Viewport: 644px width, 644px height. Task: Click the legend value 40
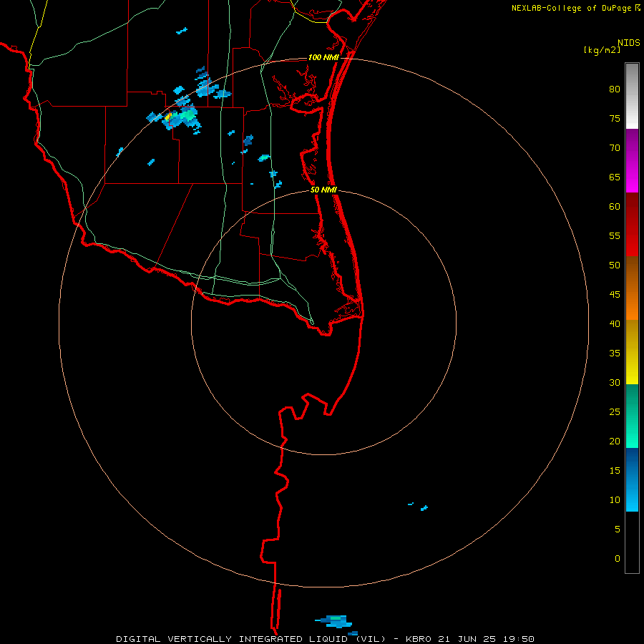point(615,323)
